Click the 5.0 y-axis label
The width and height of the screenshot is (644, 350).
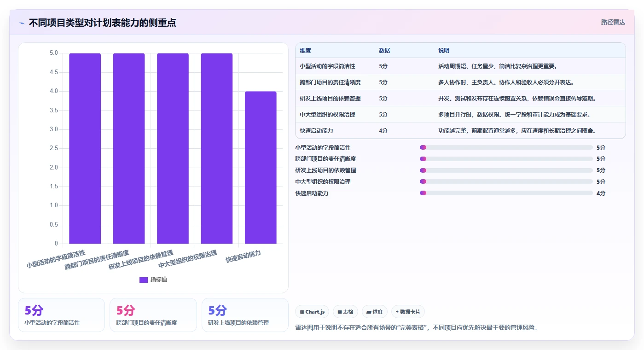(x=54, y=53)
